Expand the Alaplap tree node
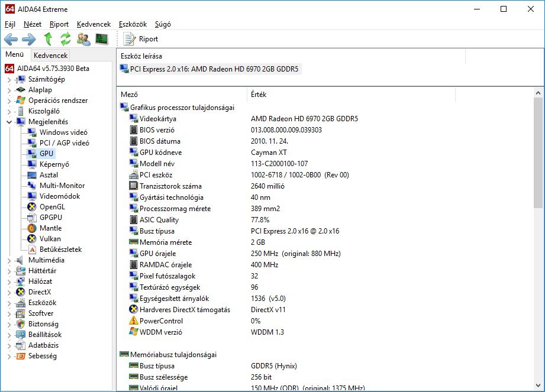The width and height of the screenshot is (545, 392). (9, 90)
